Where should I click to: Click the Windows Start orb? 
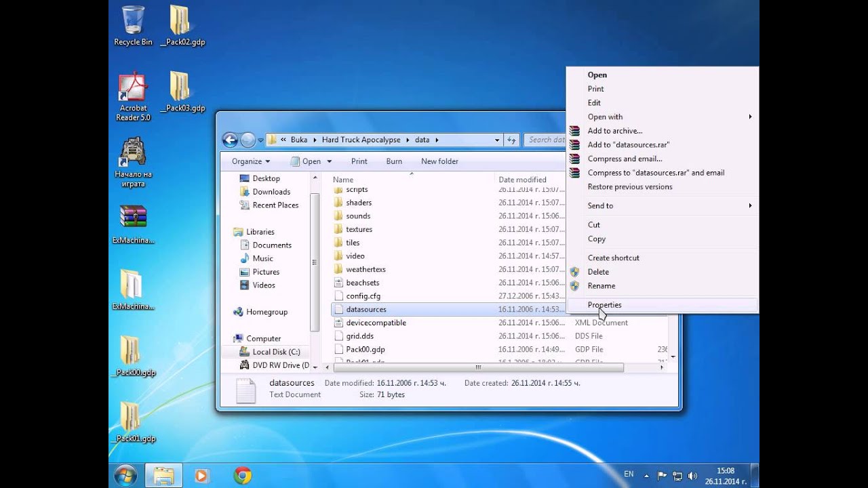click(x=125, y=475)
